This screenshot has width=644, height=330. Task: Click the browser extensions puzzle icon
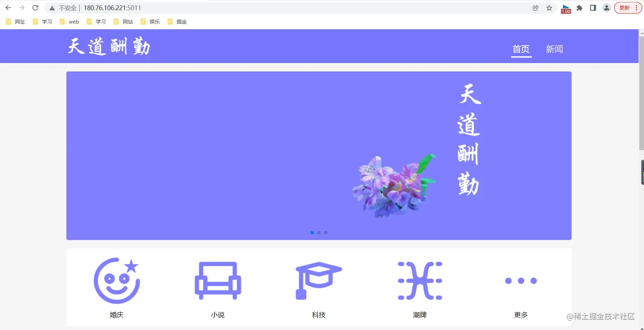click(580, 8)
